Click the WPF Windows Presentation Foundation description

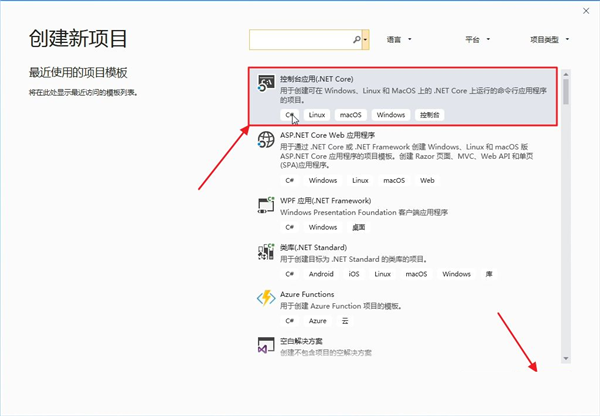point(364,212)
